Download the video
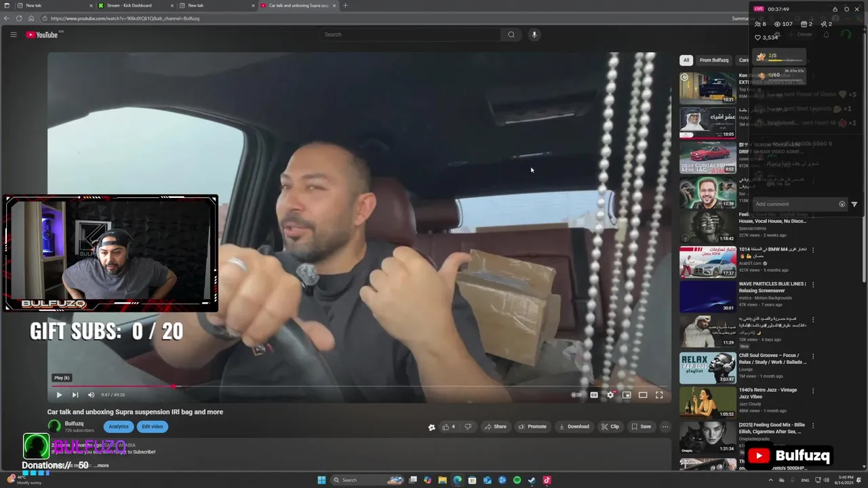 [x=574, y=426]
